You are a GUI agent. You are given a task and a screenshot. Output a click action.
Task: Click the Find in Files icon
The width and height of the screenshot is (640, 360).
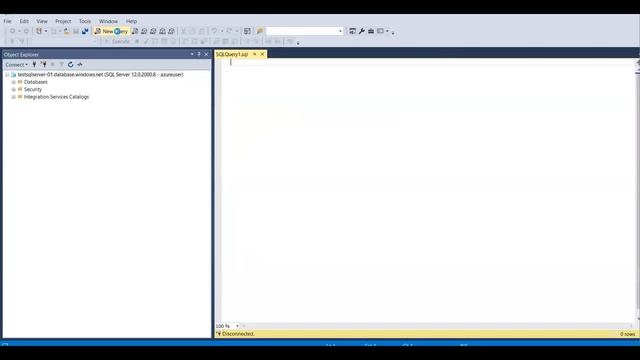click(260, 31)
